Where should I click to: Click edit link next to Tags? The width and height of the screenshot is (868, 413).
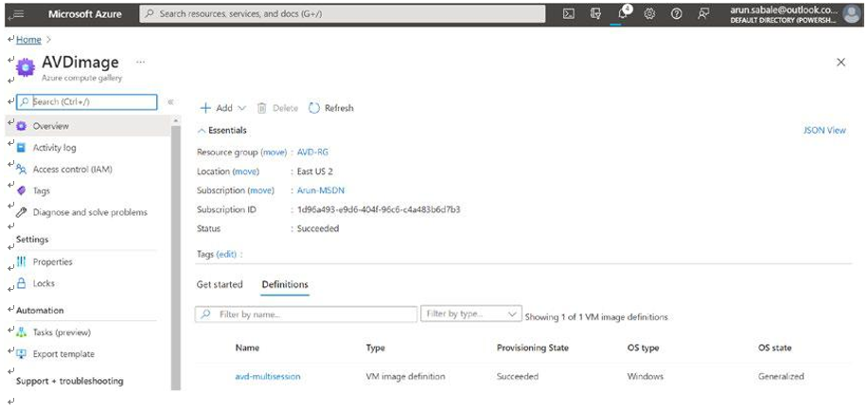226,254
